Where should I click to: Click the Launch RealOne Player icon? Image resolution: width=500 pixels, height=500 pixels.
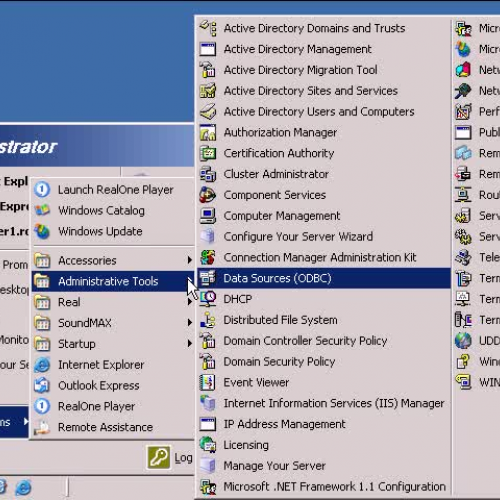pos(42,190)
